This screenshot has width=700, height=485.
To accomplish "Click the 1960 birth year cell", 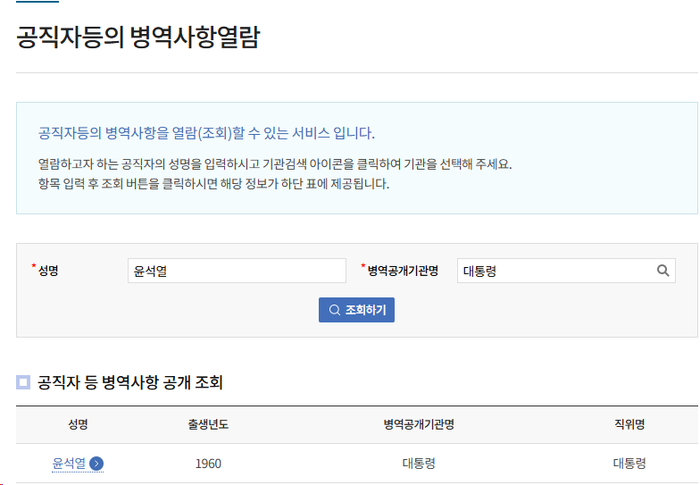I will 208,464.
